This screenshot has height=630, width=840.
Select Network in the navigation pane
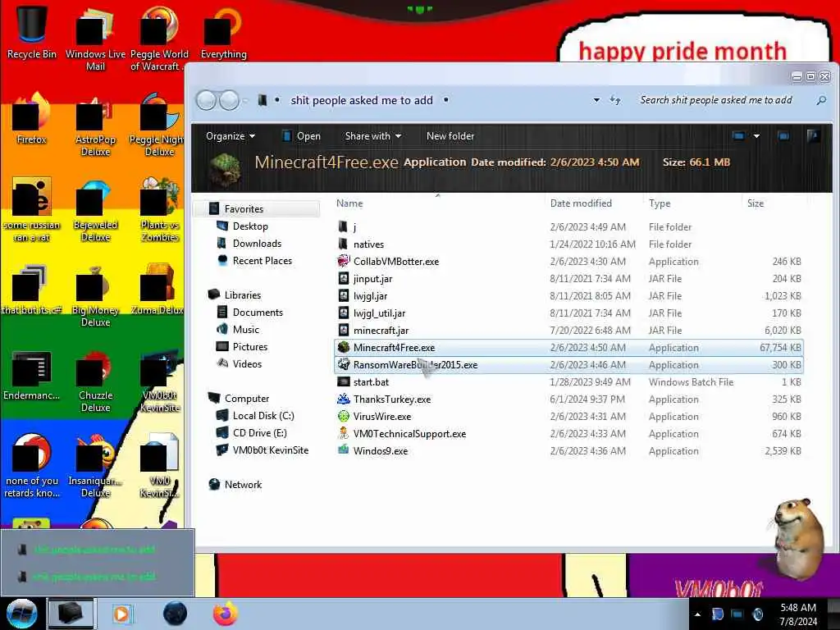coord(243,484)
